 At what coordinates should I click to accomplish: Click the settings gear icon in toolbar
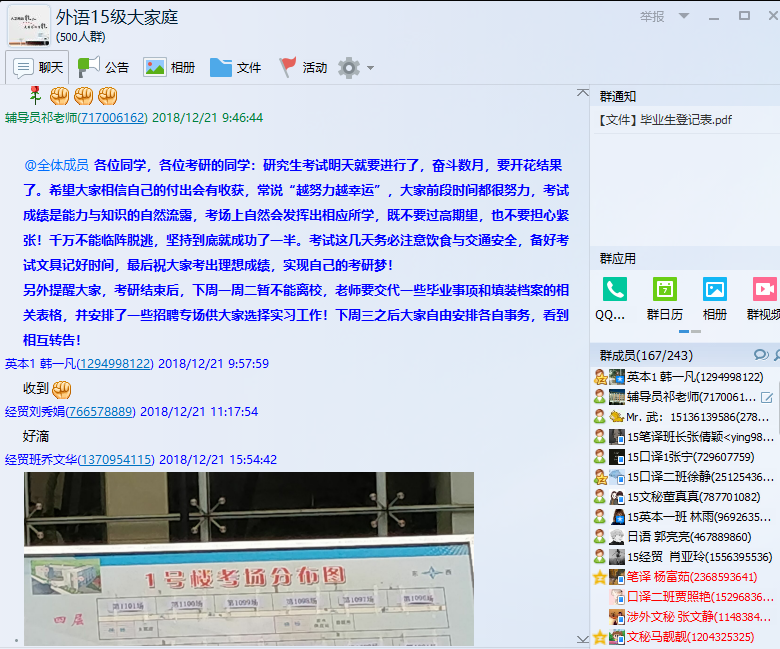pyautogui.click(x=348, y=68)
